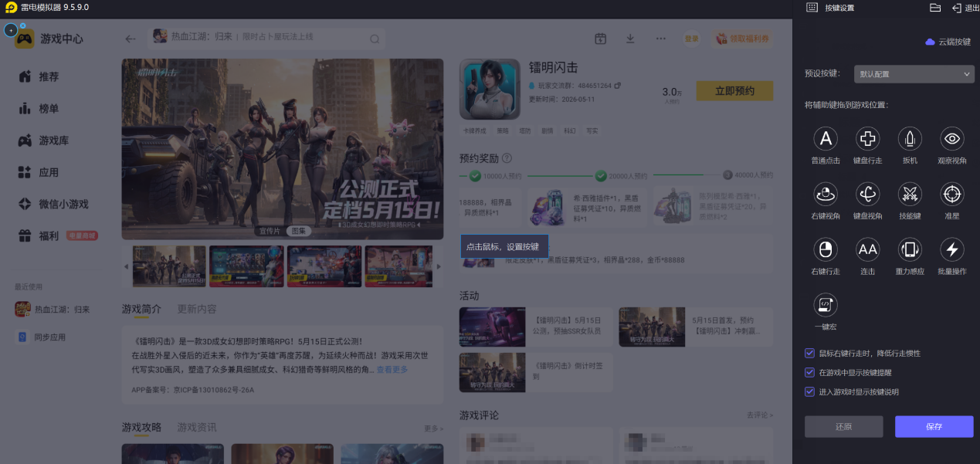Open the 预设按键 默认配置 dropdown
Image resolution: width=980 pixels, height=464 pixels.
914,74
